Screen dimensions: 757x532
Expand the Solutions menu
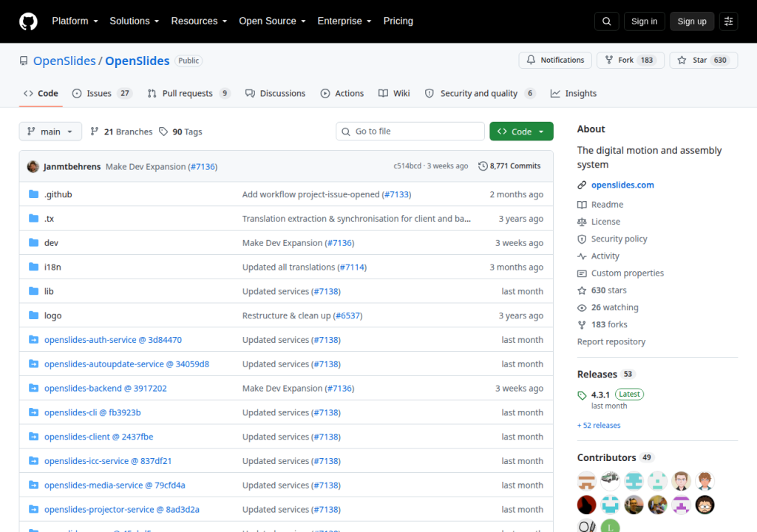pyautogui.click(x=135, y=21)
